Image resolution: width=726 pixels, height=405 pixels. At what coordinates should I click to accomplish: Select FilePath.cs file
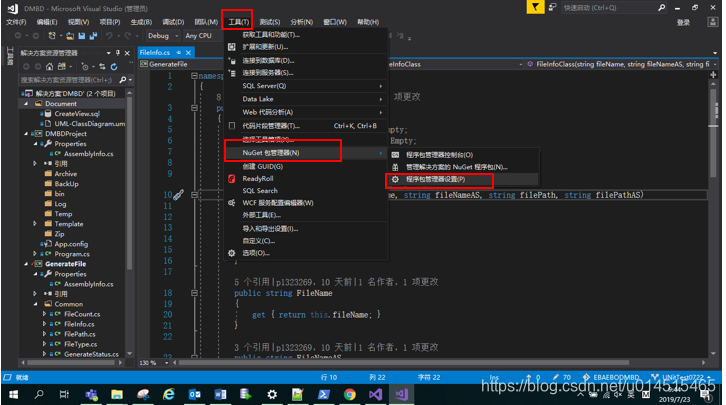click(80, 334)
